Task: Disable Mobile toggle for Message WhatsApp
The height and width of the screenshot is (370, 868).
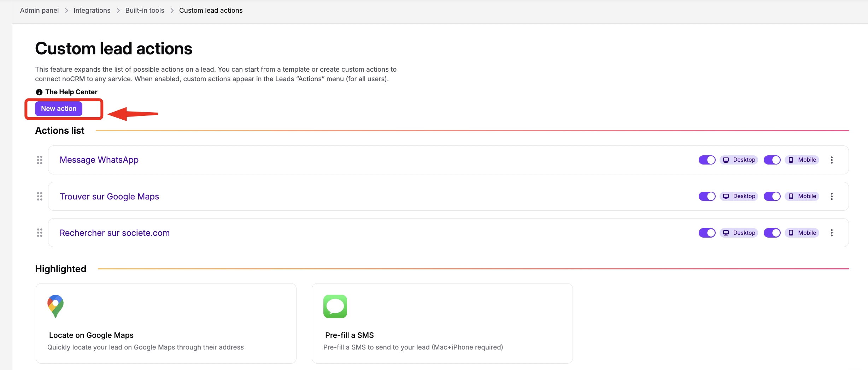Action: point(772,160)
